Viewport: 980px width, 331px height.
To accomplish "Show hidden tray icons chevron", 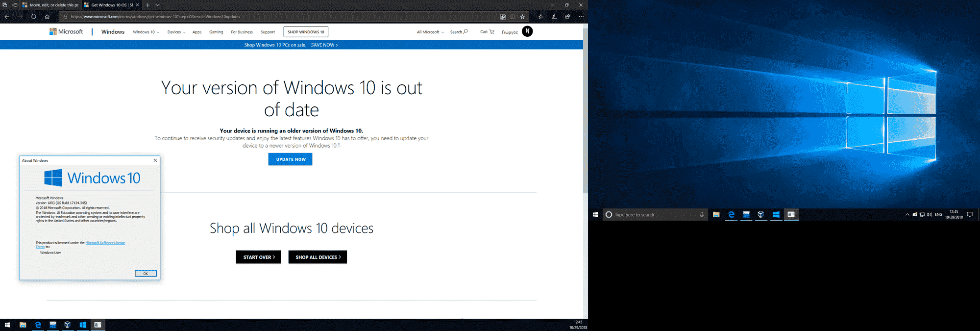I will pyautogui.click(x=907, y=215).
